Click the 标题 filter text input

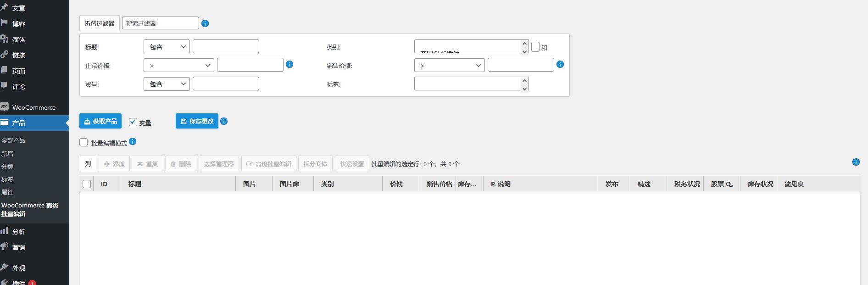pos(226,46)
